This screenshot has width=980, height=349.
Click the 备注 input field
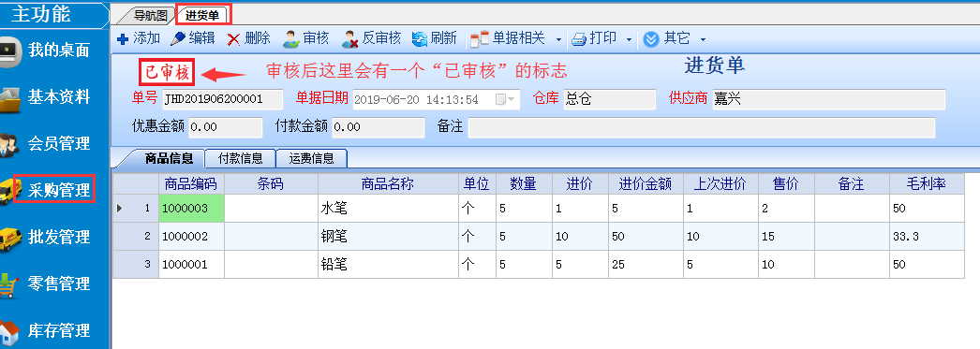tap(701, 127)
